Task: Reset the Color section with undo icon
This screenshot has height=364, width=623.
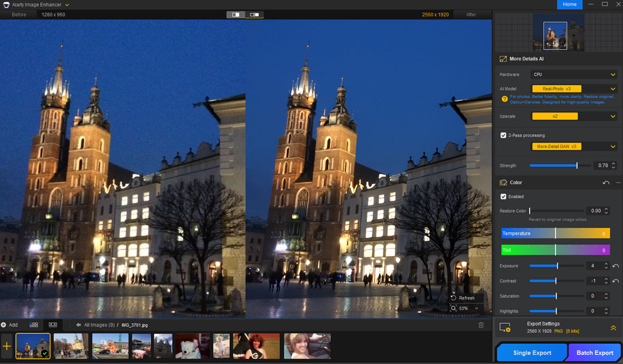Action: (x=606, y=183)
